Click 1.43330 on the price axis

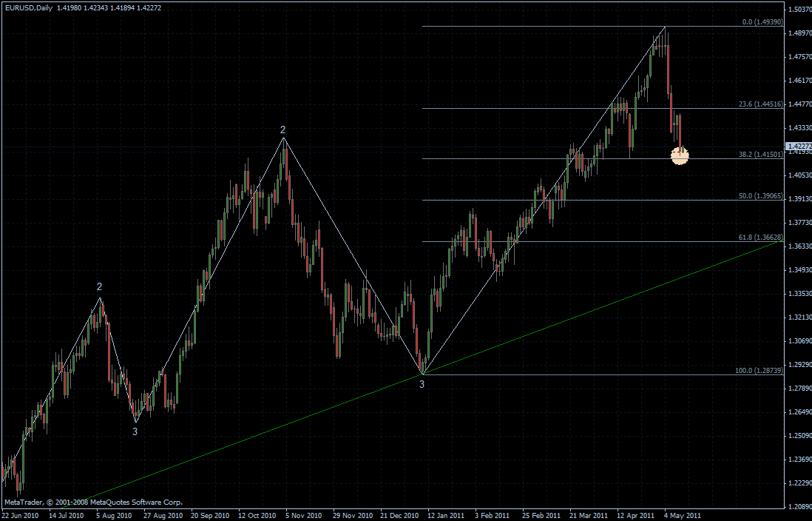(x=800, y=127)
